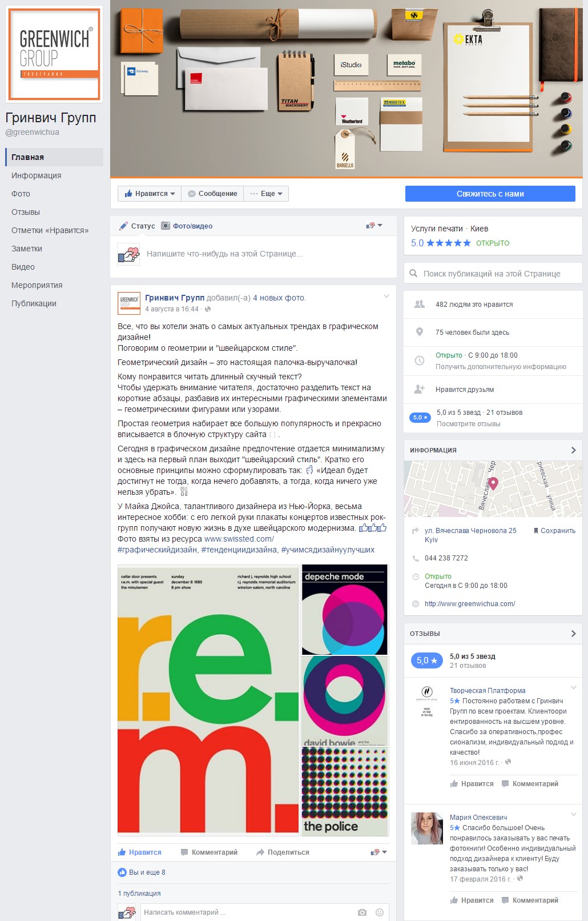The height and width of the screenshot is (921, 588).
Task: Go to the Видео sidebar section
Action: (x=54, y=267)
